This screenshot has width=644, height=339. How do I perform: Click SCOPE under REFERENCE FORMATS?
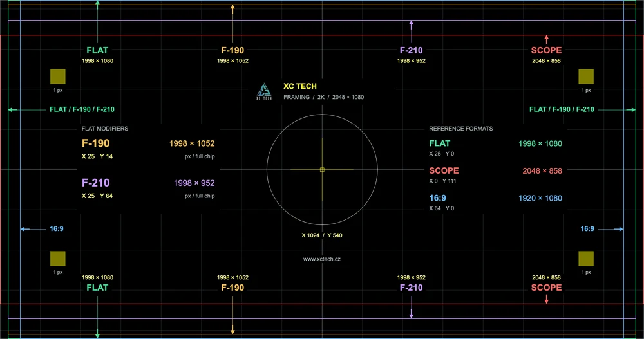444,170
